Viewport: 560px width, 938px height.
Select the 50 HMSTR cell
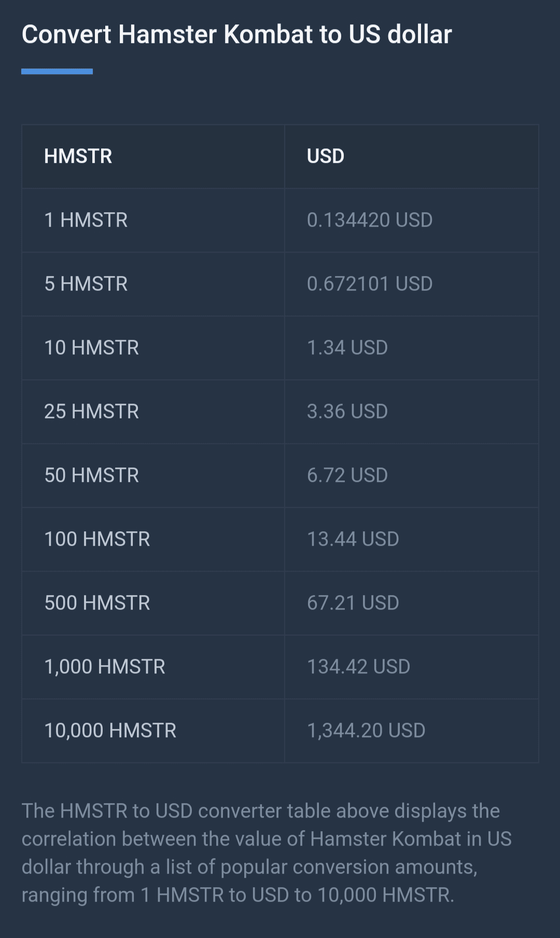[x=92, y=475]
